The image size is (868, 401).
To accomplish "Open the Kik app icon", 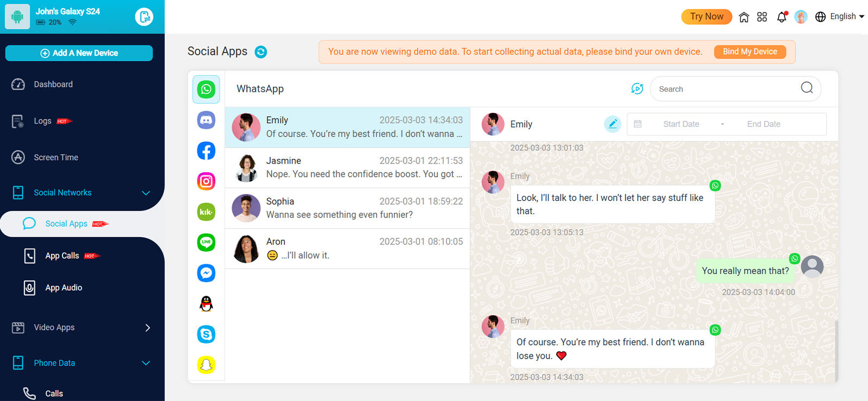I will [206, 212].
